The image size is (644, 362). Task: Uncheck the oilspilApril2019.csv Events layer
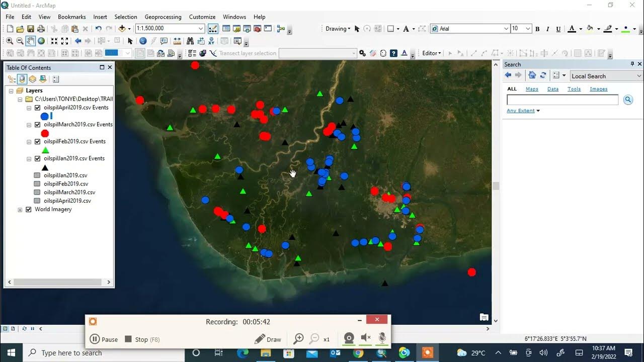tap(37, 108)
